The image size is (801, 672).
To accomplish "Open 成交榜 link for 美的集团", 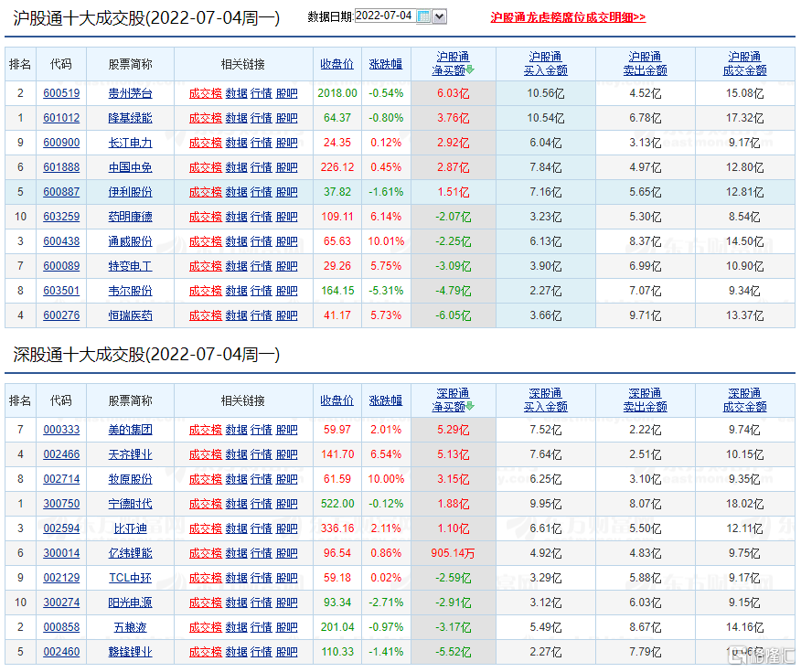I will click(206, 430).
